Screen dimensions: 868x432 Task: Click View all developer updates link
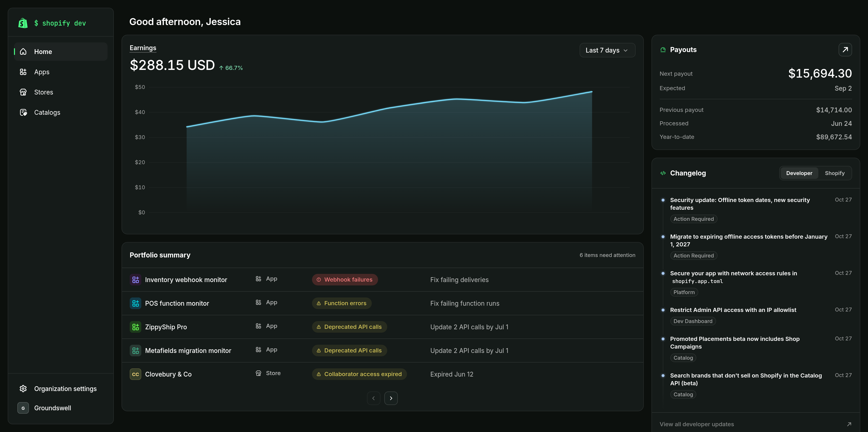(x=697, y=424)
